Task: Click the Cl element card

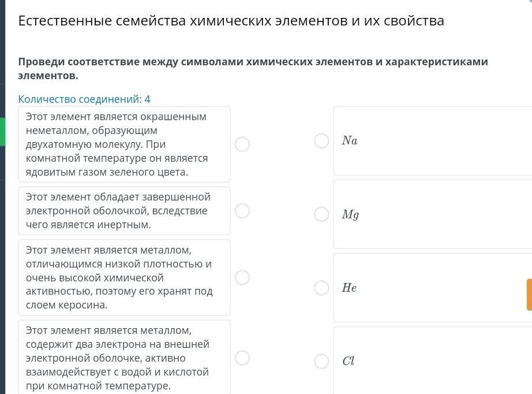Action: pyautogui.click(x=433, y=361)
